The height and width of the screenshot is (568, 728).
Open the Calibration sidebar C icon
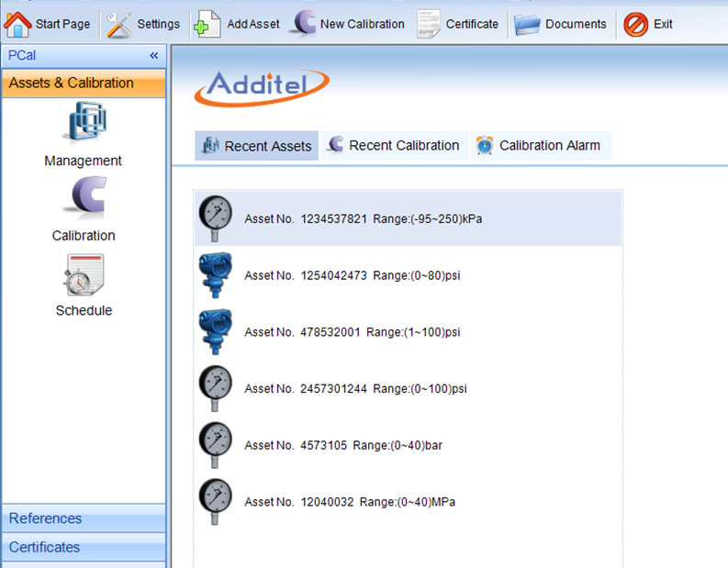point(85,196)
